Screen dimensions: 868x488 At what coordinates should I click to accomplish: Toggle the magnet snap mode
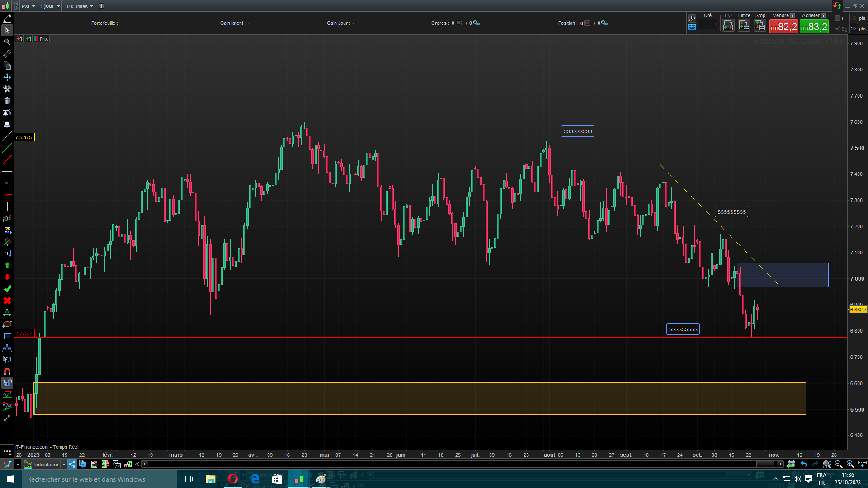point(7,371)
